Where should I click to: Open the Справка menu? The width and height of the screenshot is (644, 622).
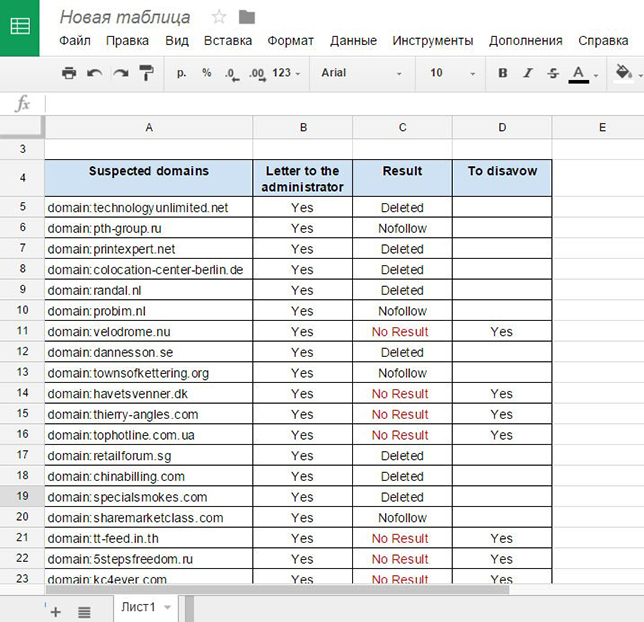coord(603,40)
